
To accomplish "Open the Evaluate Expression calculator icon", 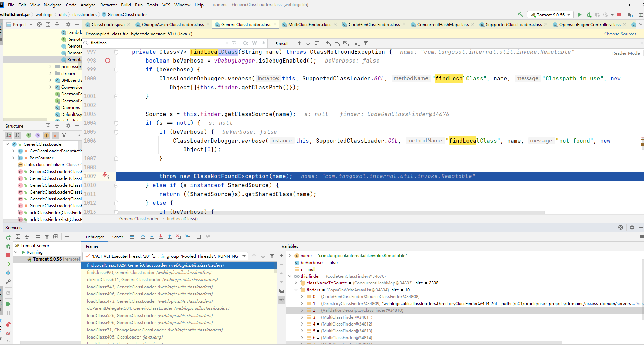I will [x=199, y=237].
